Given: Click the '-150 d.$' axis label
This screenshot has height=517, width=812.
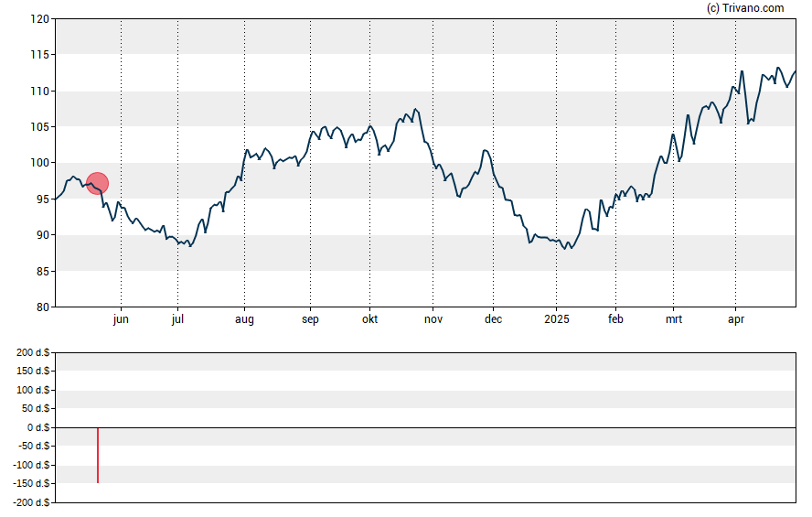Looking at the screenshot, I should click(32, 484).
